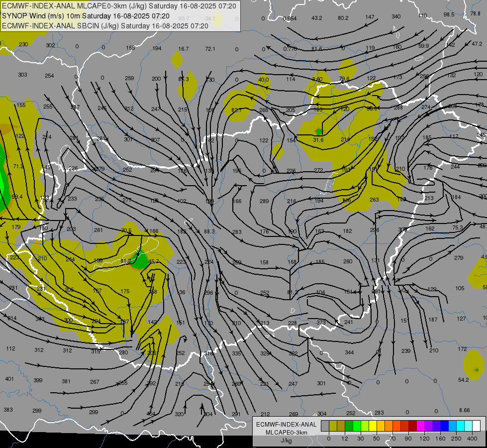Click the ECMWF-INDEX-ANAL label in the legend box
487x448 pixels.
(x=286, y=425)
